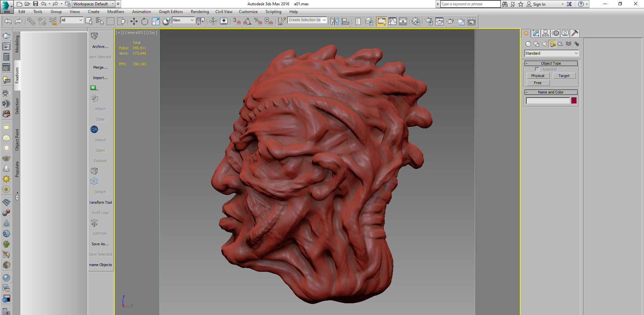Open the Workspace: Default dropdown
The width and height of the screenshot is (644, 315).
(x=94, y=4)
